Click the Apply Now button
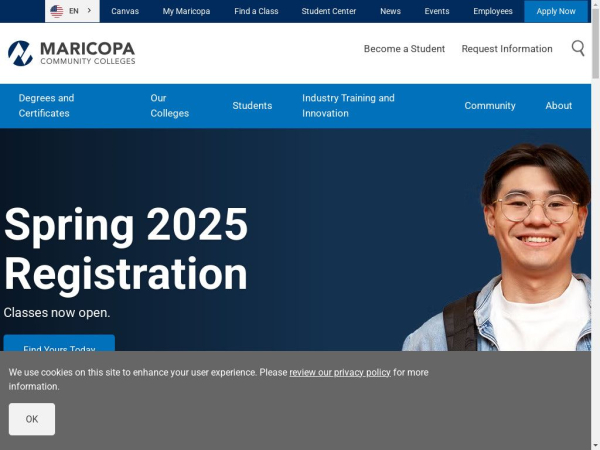The width and height of the screenshot is (600, 450). tap(556, 11)
